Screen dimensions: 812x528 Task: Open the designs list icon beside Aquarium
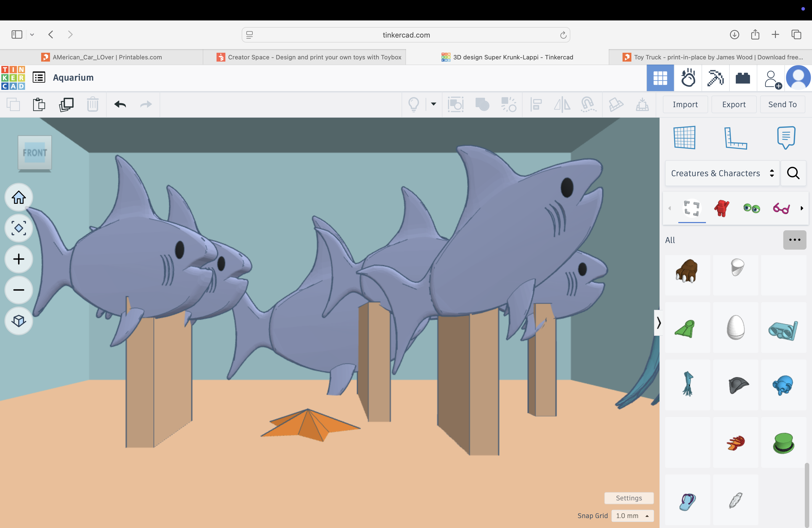point(39,77)
